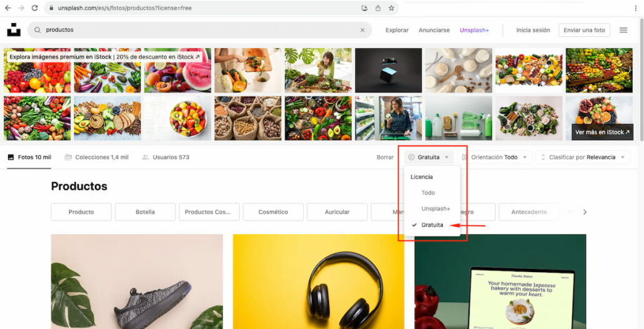Open Clasificar por Relevancia dropdown
The height and width of the screenshot is (329, 644).
(x=582, y=158)
